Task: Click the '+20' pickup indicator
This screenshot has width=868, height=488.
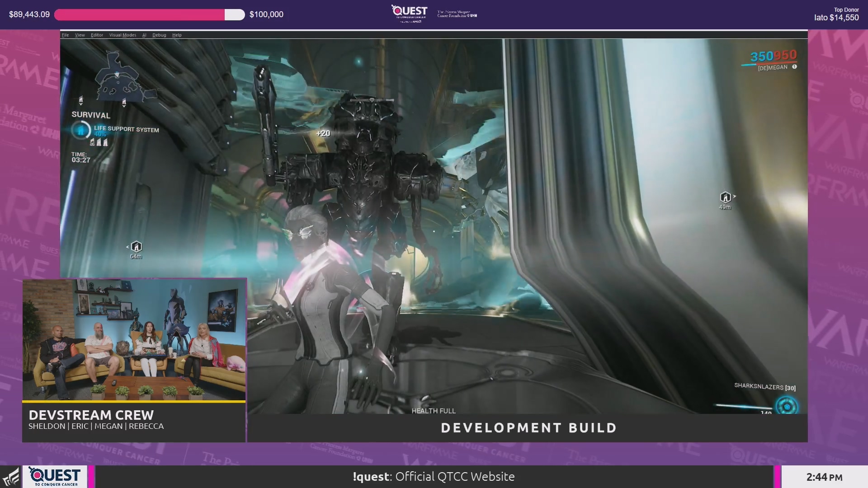Action: tap(323, 133)
